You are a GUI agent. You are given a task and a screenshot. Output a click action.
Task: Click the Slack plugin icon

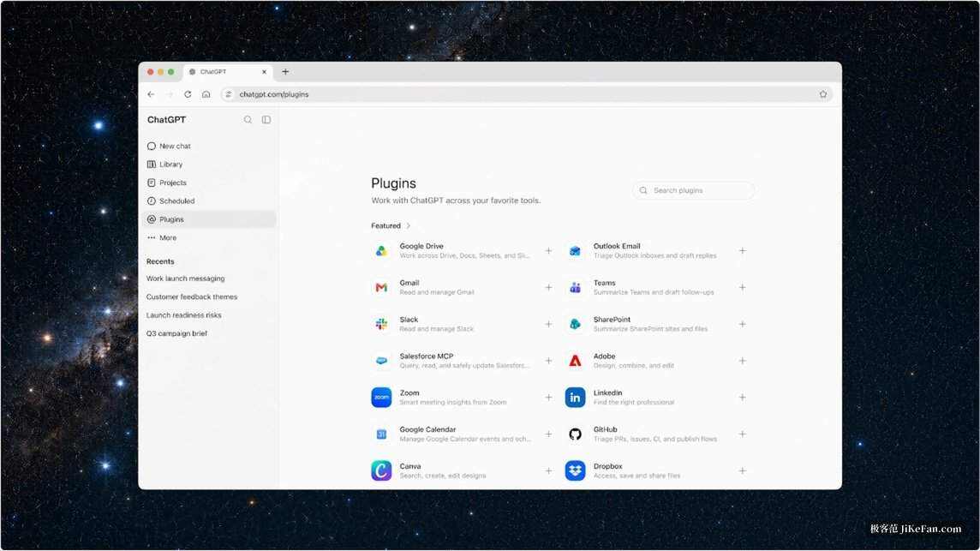pos(381,324)
